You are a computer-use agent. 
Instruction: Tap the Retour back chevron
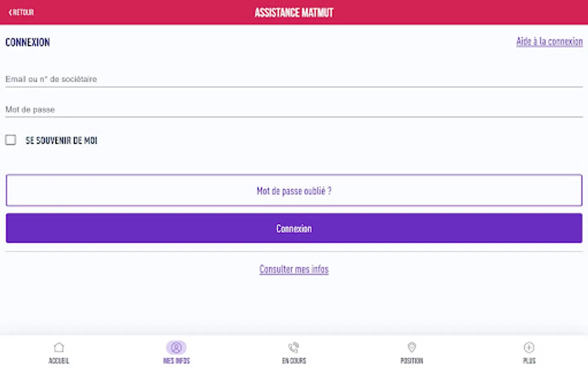tap(10, 12)
